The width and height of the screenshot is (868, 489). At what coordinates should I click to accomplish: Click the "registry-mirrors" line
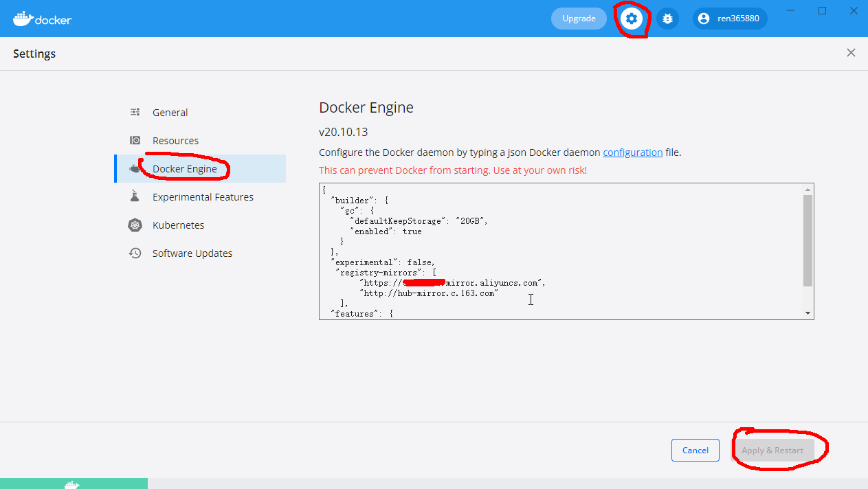pyautogui.click(x=386, y=273)
